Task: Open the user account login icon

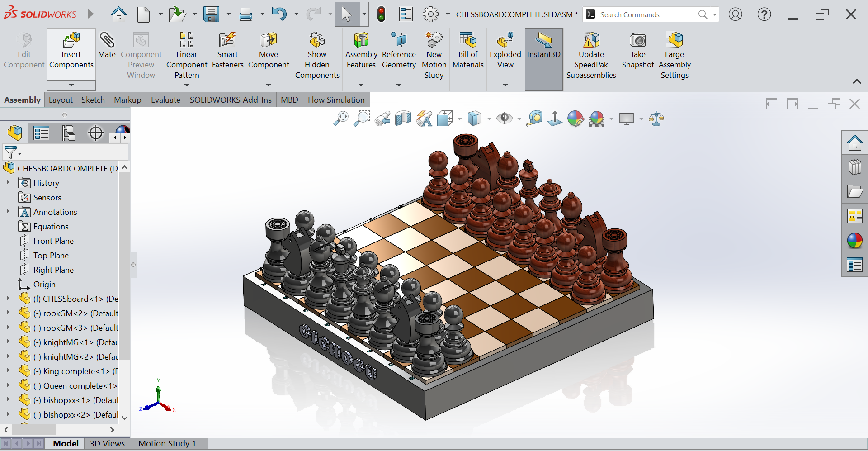Action: coord(736,14)
